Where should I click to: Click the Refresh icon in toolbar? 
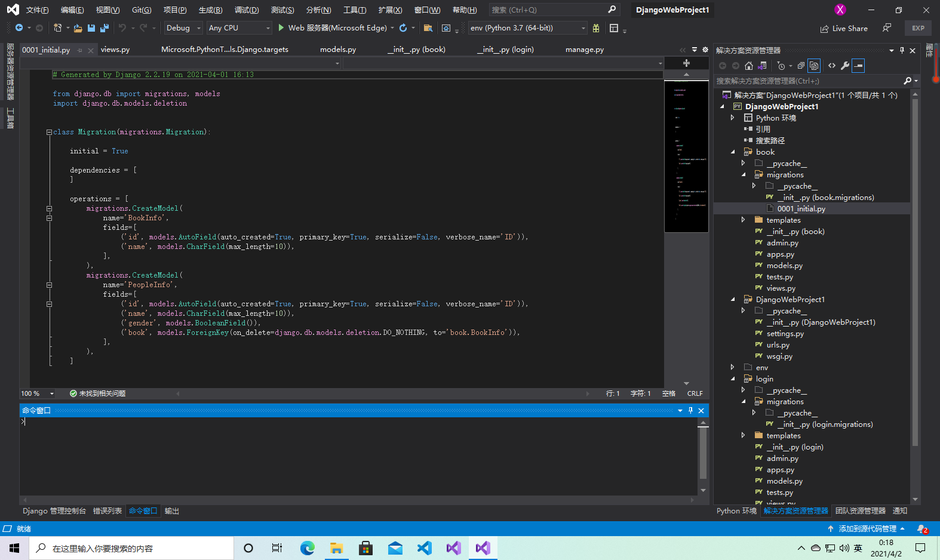click(x=403, y=28)
